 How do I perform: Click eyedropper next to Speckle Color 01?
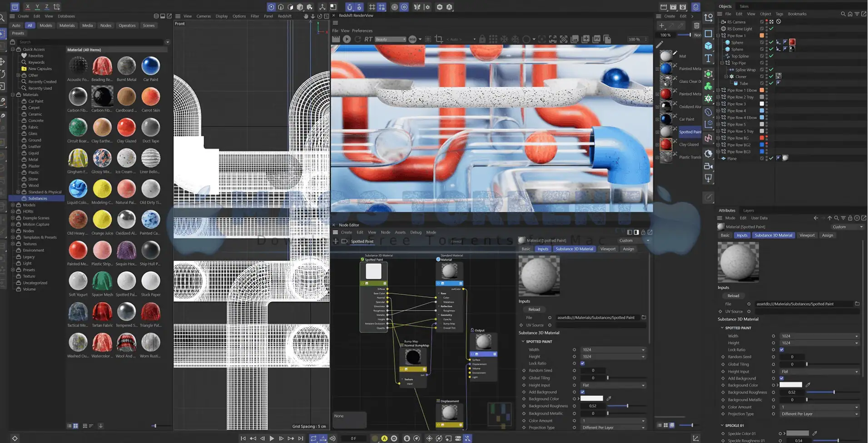pyautogui.click(x=815, y=433)
